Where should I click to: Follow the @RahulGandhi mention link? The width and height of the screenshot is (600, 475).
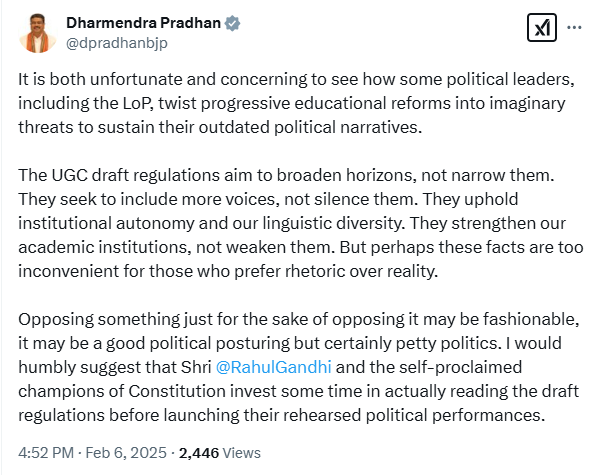click(273, 367)
